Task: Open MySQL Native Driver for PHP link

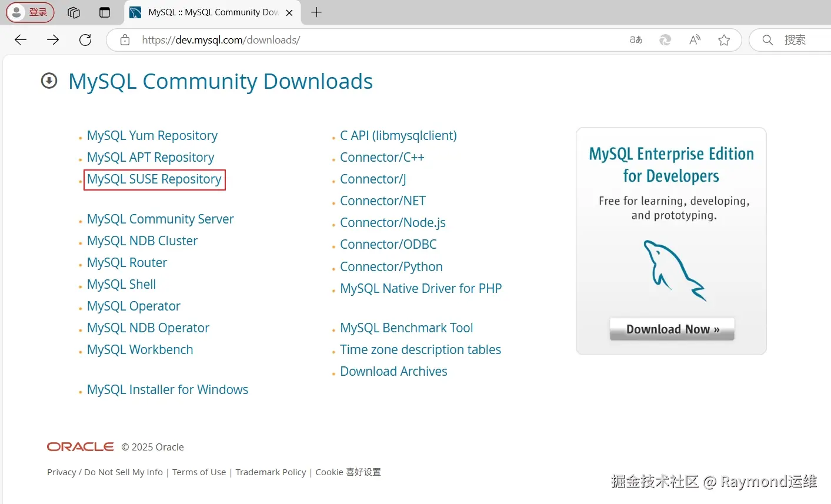Action: (421, 288)
